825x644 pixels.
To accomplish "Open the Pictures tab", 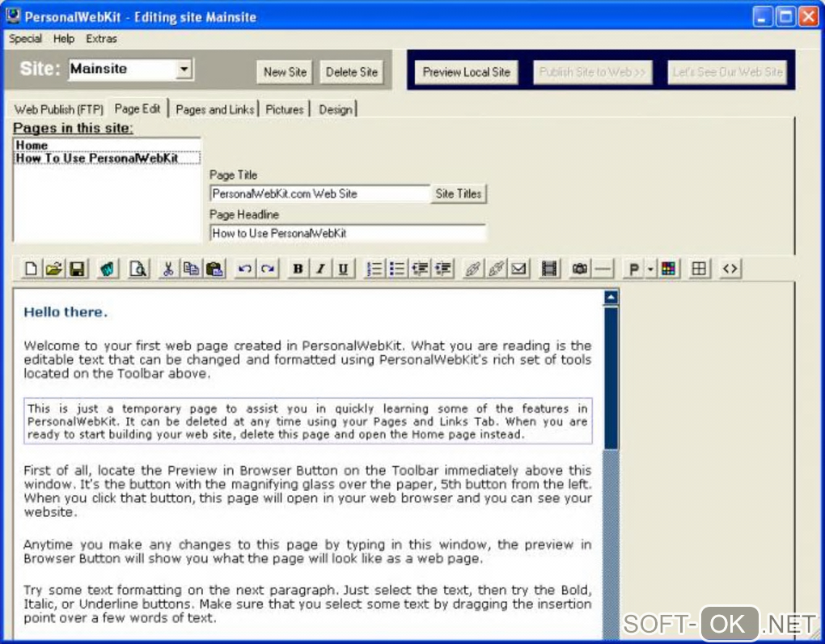I will point(285,109).
